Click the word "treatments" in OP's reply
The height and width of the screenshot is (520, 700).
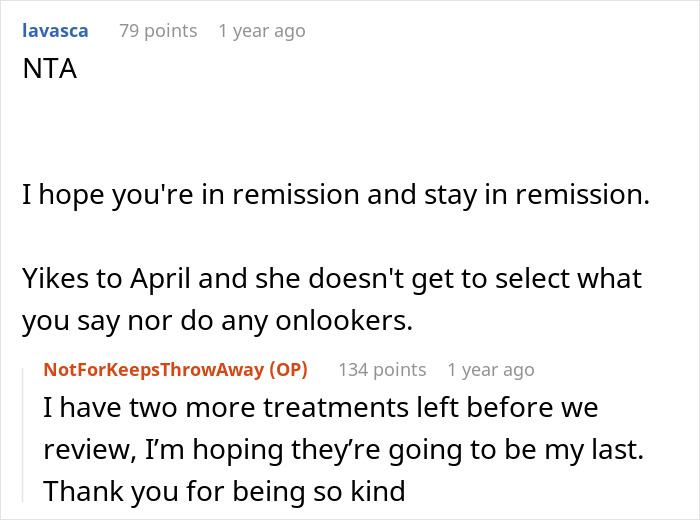[x=336, y=408]
